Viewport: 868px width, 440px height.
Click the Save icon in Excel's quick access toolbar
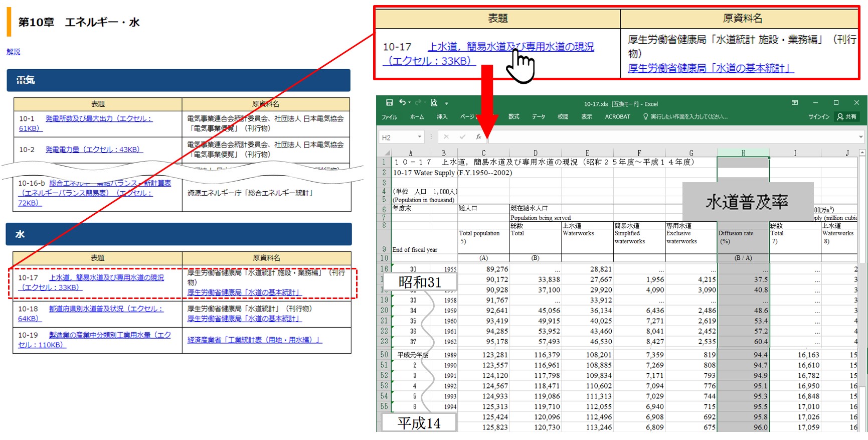tap(389, 103)
